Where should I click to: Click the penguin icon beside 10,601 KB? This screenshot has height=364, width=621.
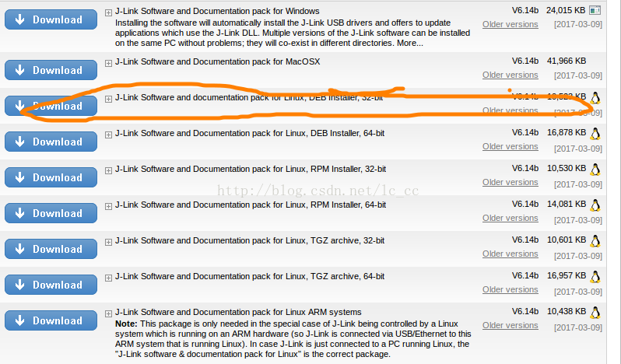point(595,241)
